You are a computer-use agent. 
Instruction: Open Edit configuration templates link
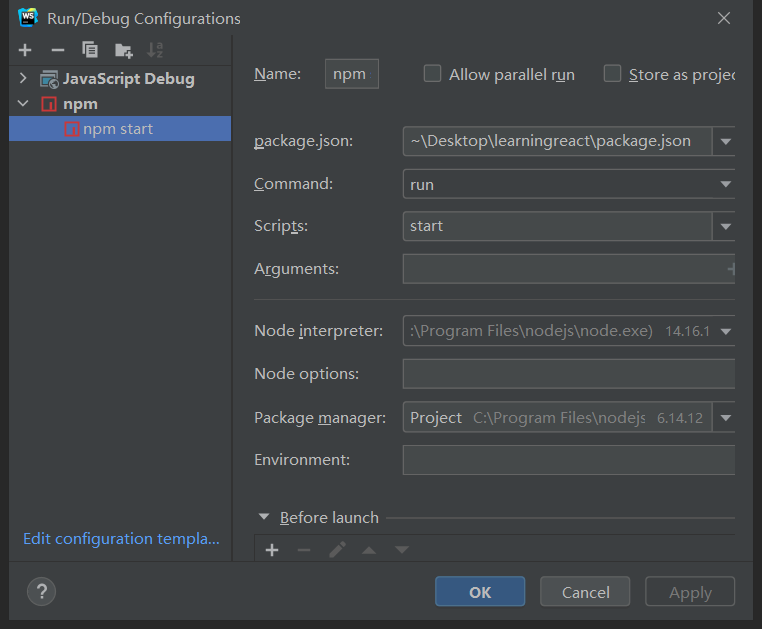click(x=121, y=539)
